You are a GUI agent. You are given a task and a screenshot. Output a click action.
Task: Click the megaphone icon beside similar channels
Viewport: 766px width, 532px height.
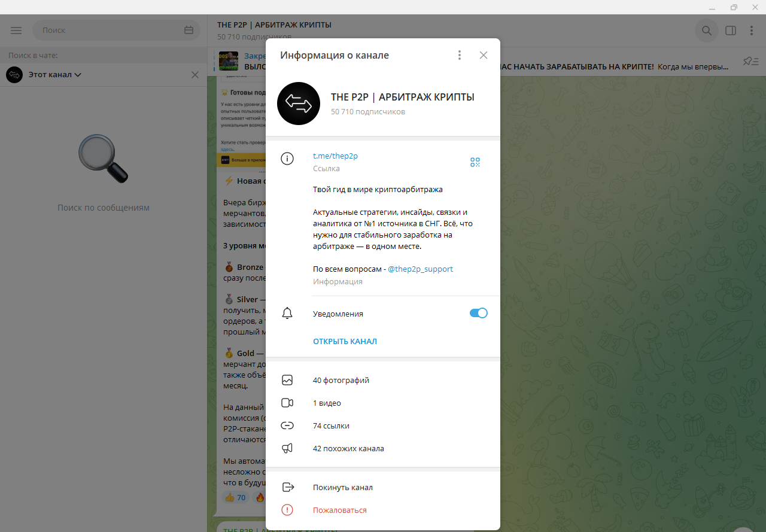[x=287, y=448]
